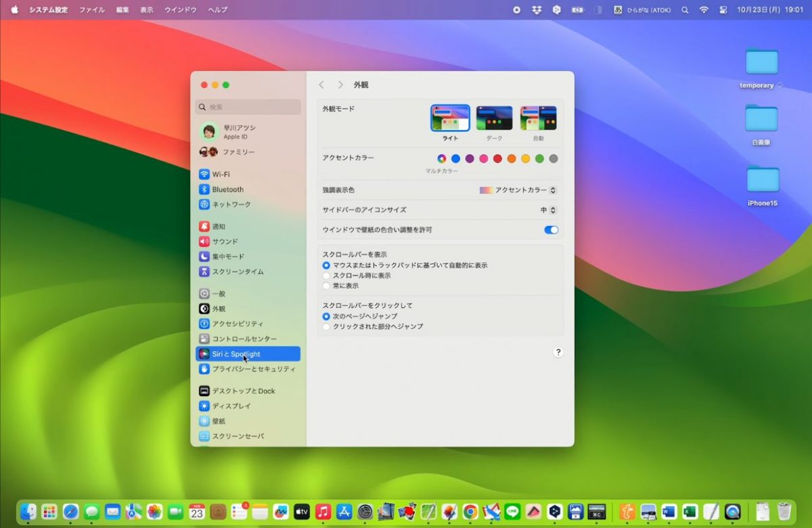Go forward with the right chevron
The height and width of the screenshot is (528, 812).
coord(340,85)
